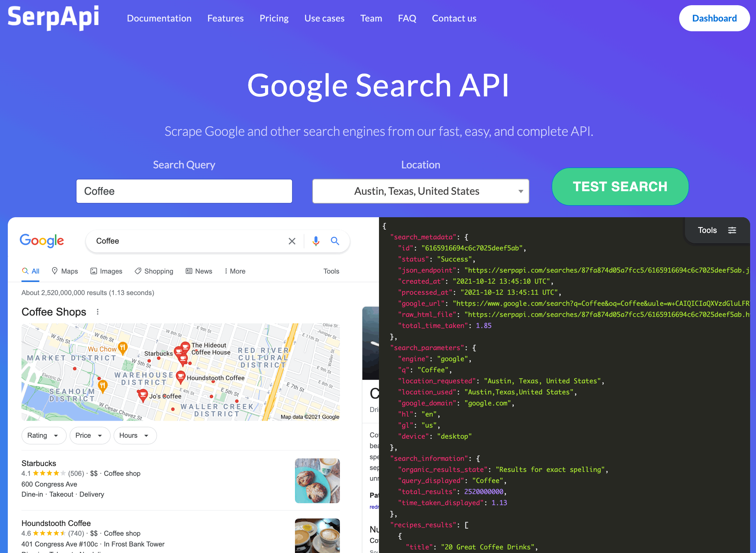Select Jo's Coffee pin on the map

[x=143, y=394]
